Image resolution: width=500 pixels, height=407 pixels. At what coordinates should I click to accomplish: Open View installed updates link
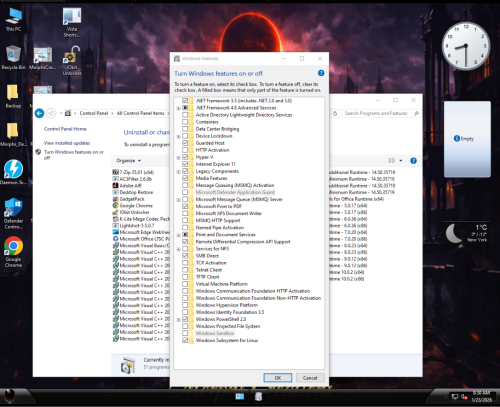point(67,143)
